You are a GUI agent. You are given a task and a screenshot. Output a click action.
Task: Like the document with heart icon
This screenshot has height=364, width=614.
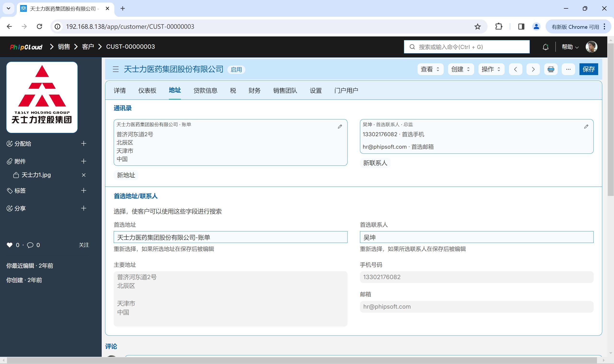tap(10, 245)
